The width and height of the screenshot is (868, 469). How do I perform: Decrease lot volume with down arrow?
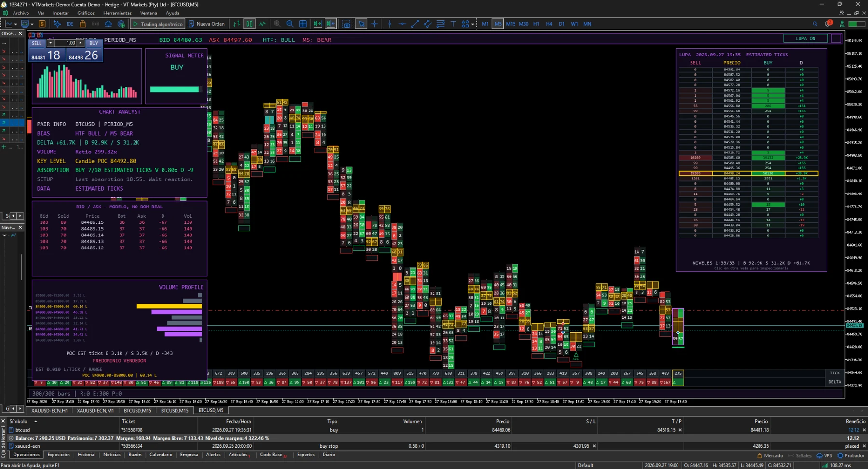(x=50, y=43)
